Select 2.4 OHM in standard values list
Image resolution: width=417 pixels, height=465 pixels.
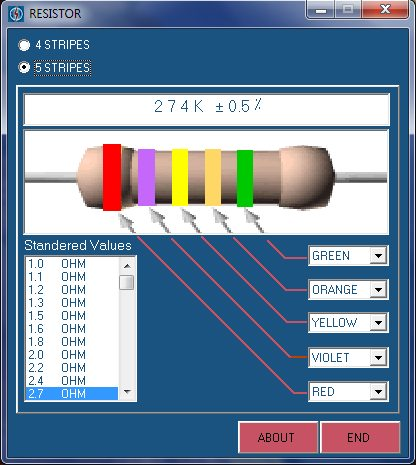pyautogui.click(x=72, y=381)
